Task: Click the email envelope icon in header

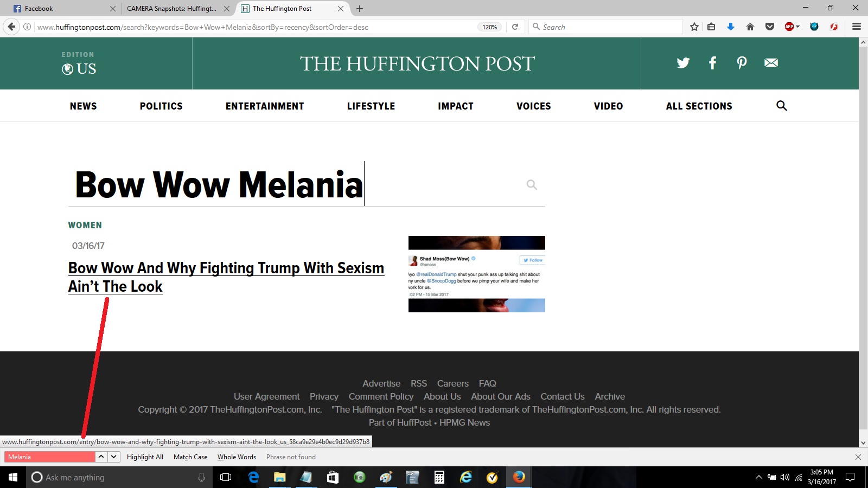Action: coord(771,63)
